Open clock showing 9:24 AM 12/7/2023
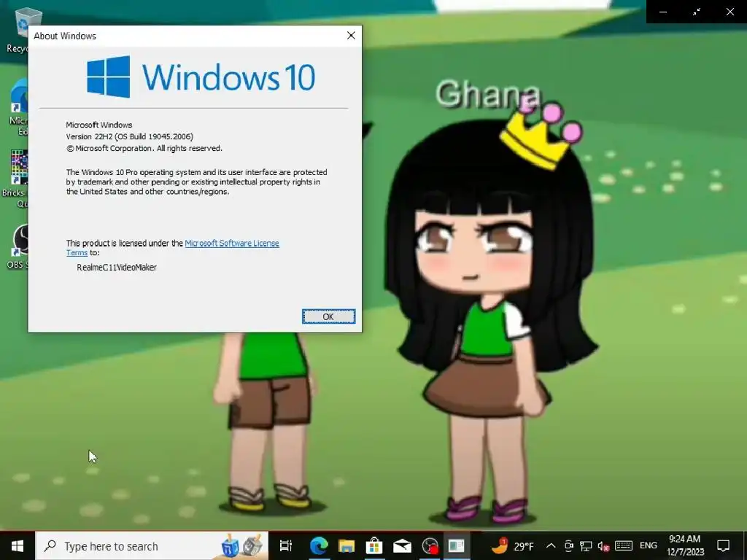This screenshot has height=560, width=747. pyautogui.click(x=685, y=545)
